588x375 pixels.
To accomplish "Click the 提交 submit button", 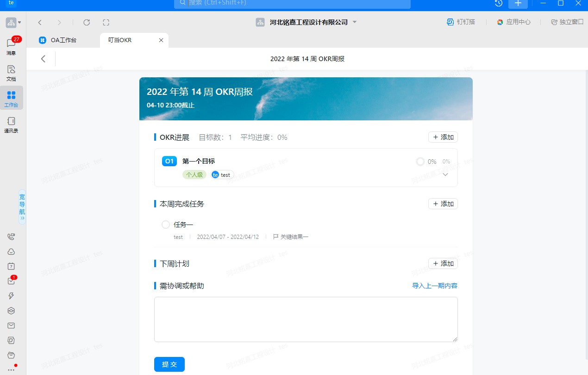I will coord(169,364).
